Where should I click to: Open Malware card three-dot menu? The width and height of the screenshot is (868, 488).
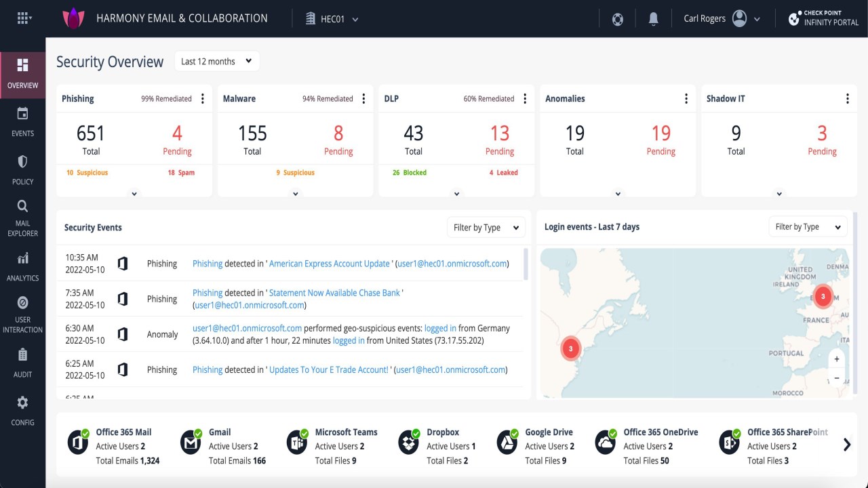point(363,99)
